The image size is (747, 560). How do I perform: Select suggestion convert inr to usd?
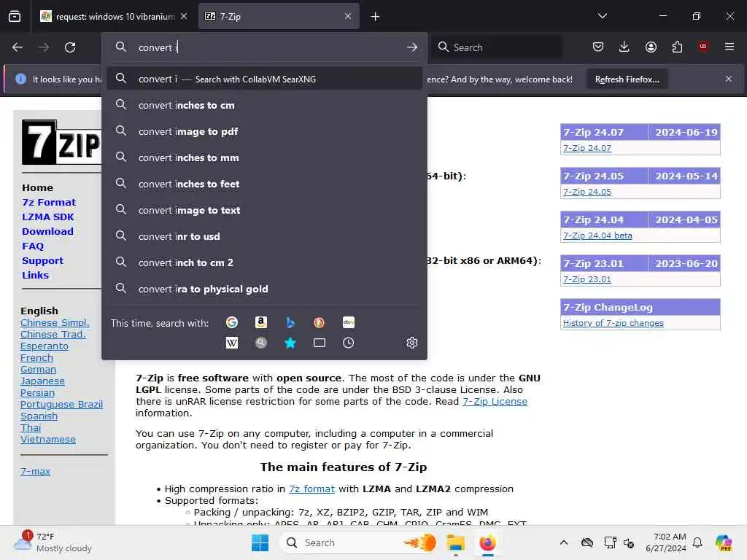[x=264, y=236]
